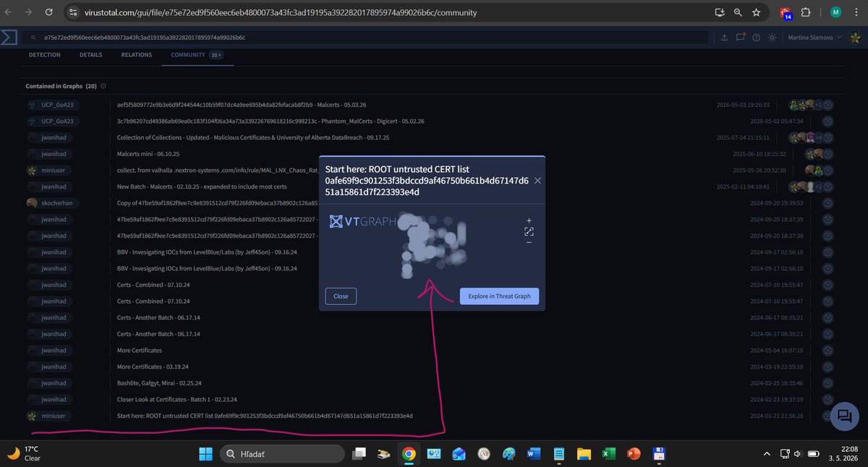Open the red extension with badge 14
This screenshot has height=467, width=868.
[786, 12]
